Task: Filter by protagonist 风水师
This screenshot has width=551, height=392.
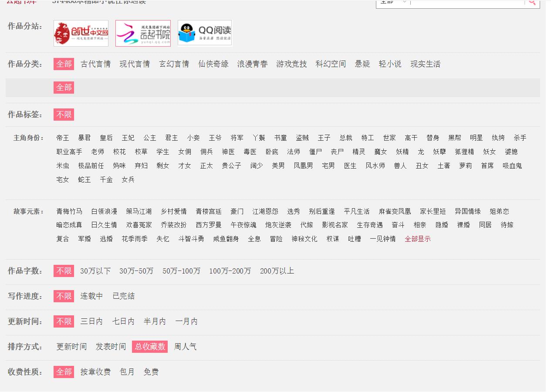Action: [375, 166]
